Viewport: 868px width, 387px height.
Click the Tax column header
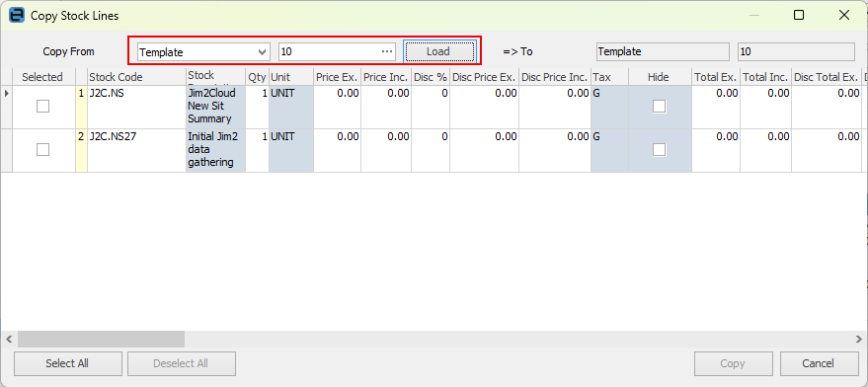tap(609, 77)
